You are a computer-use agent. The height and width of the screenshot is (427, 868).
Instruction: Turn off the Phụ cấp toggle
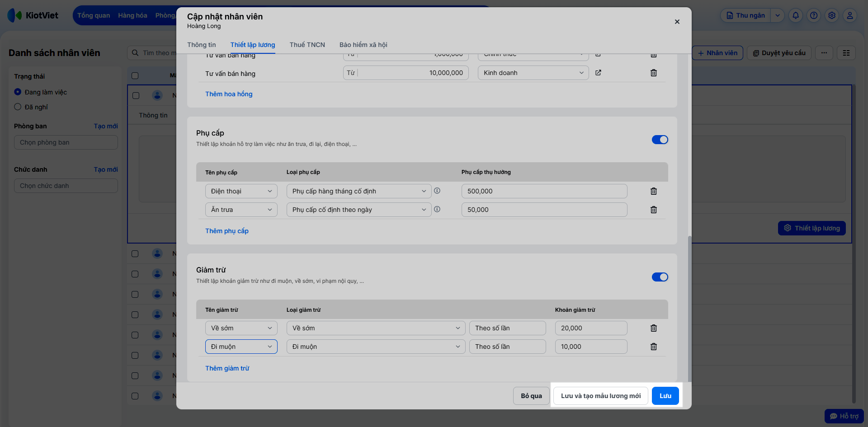[x=660, y=140]
